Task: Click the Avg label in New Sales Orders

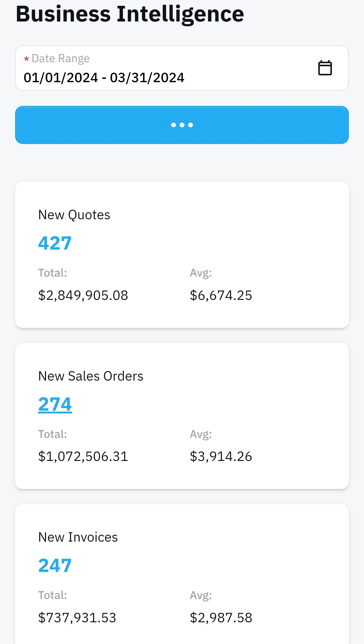Action: (x=201, y=434)
